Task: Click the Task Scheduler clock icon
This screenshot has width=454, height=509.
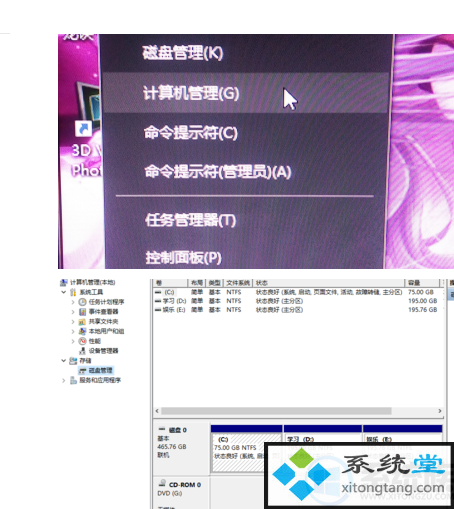Action: (82, 302)
